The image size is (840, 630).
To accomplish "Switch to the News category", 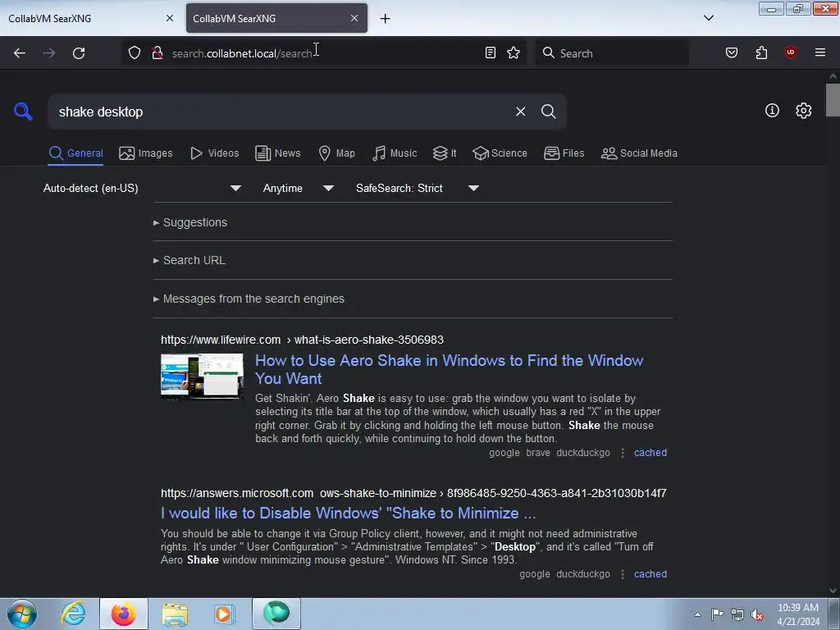I will tap(277, 153).
